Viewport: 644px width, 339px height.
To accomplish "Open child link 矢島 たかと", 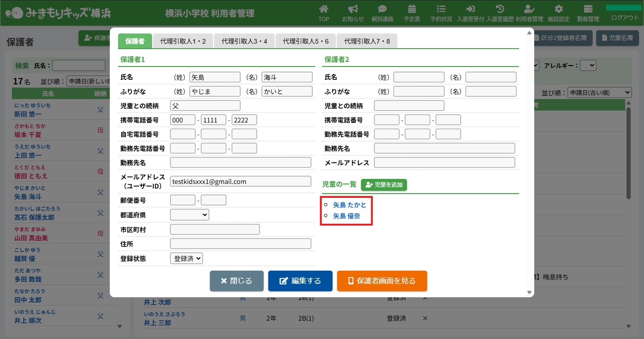I will (350, 205).
